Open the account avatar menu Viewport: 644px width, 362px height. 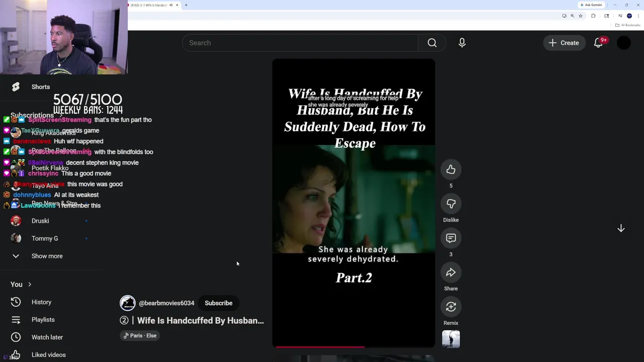coord(623,43)
